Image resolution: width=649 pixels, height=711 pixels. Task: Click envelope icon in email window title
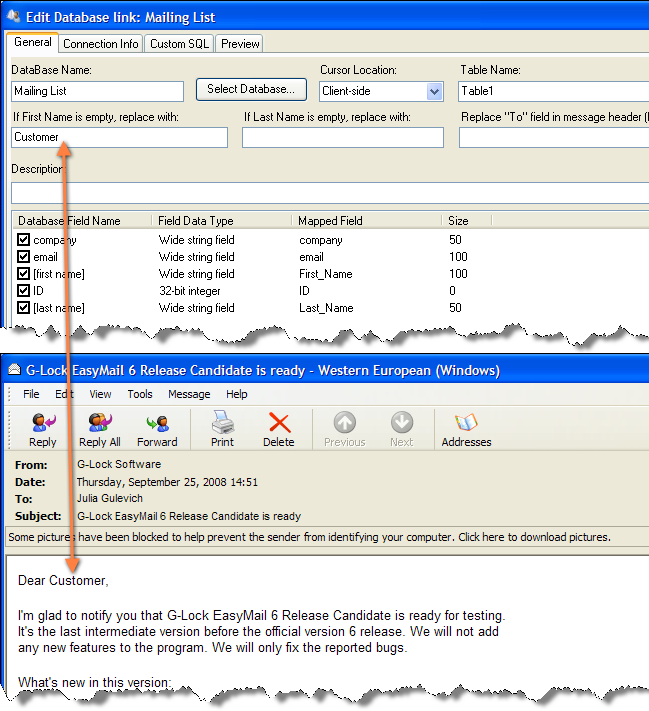pyautogui.click(x=15, y=370)
